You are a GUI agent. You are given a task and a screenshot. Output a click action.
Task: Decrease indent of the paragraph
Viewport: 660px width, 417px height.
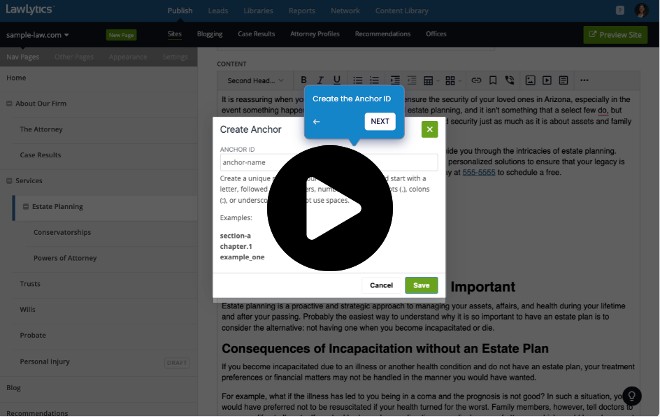412,80
